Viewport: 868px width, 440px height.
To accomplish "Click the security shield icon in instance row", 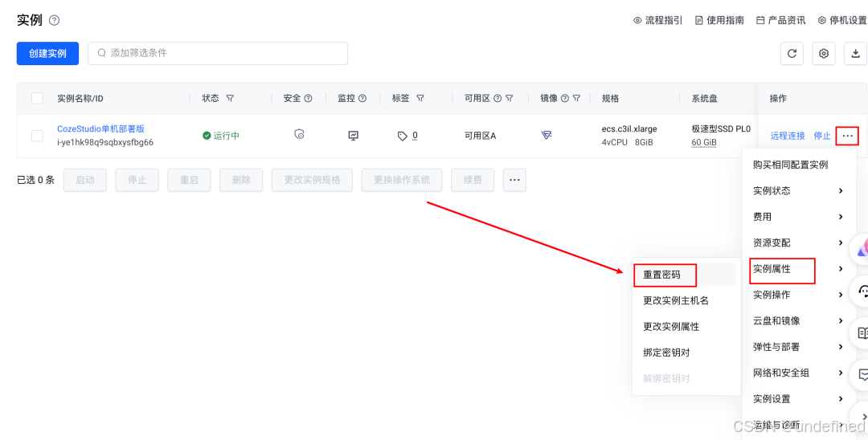I will point(299,134).
